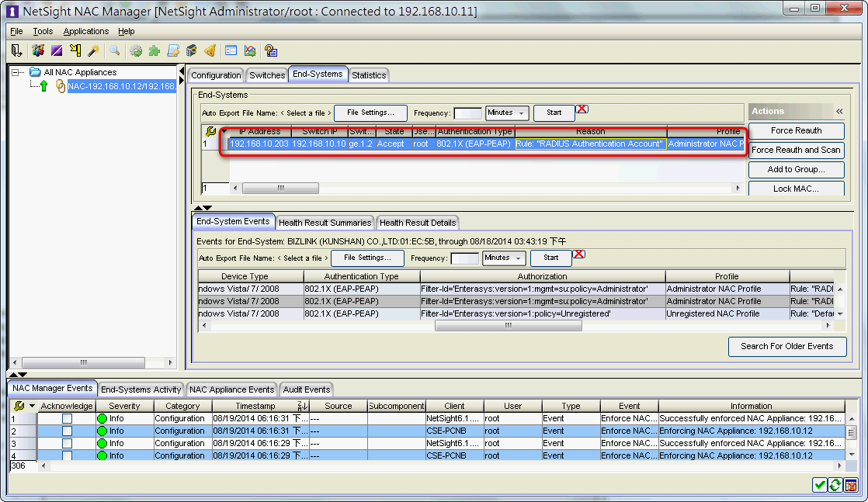Click the green refresh arrows icon at bottom right
This screenshot has width=868, height=502.
tap(835, 485)
